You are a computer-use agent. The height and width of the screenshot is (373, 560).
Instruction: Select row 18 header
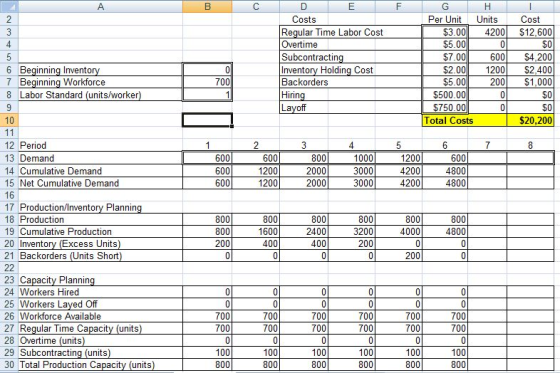(x=9, y=219)
